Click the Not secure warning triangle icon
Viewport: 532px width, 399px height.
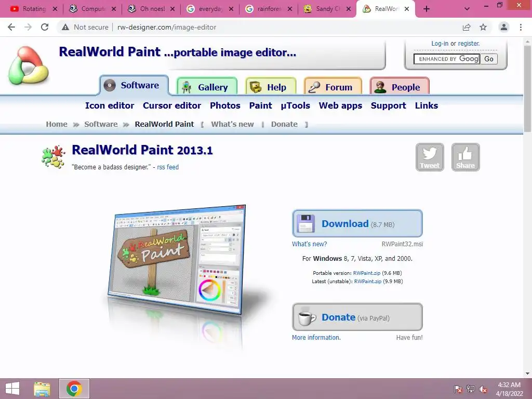click(65, 27)
